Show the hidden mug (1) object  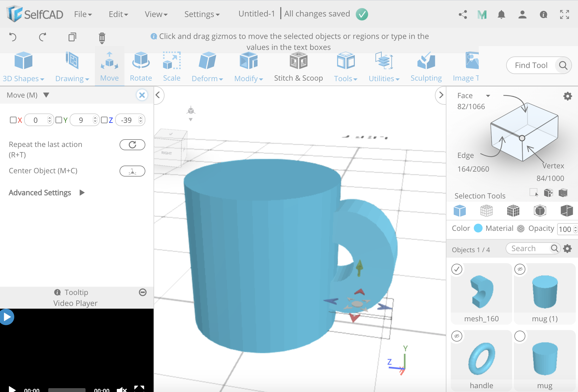[520, 269]
